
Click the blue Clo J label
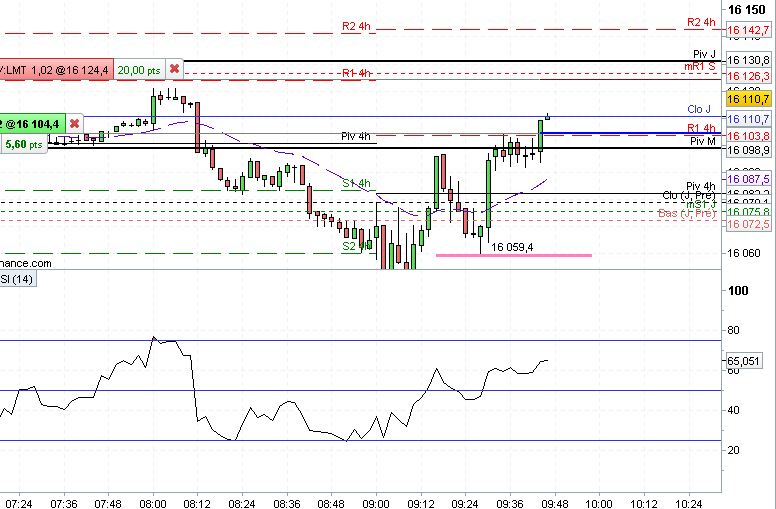pyautogui.click(x=699, y=109)
